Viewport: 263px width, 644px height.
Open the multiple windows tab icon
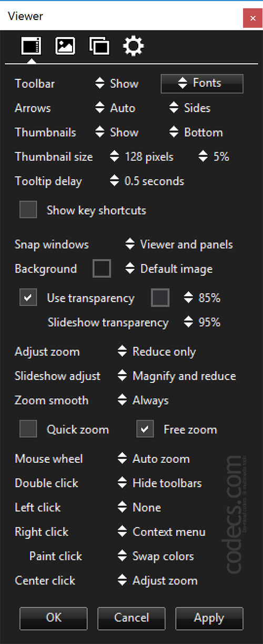[x=99, y=46]
